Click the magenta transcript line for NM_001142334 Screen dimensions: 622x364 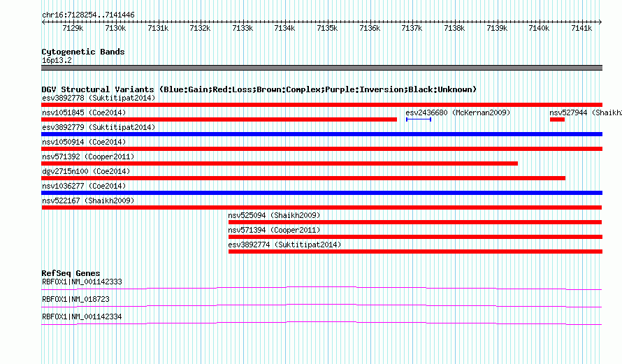pyautogui.click(x=321, y=323)
